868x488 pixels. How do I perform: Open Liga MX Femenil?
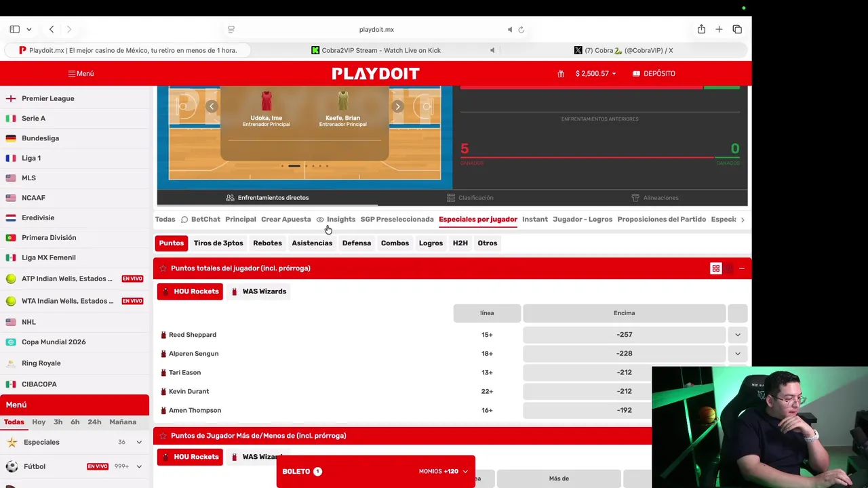tap(75, 258)
